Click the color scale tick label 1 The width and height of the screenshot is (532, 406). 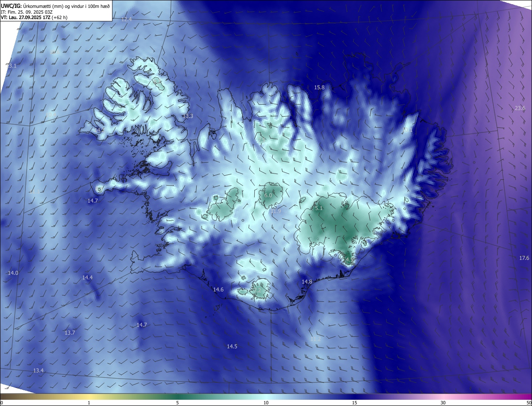click(89, 403)
